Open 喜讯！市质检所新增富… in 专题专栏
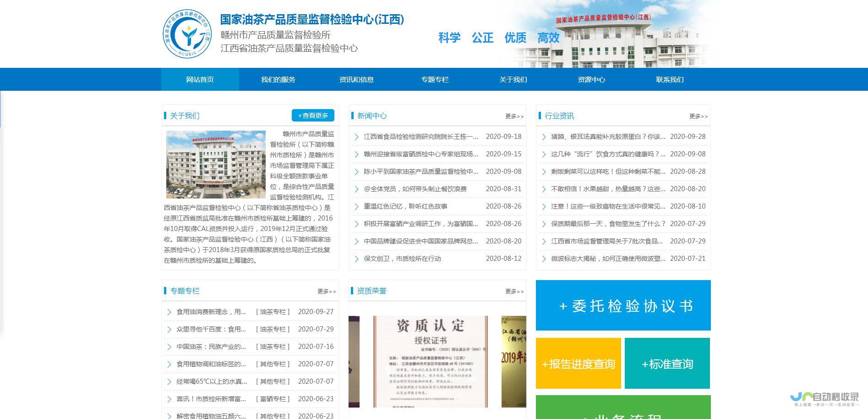Image resolution: width=868 pixels, height=419 pixels. (211, 399)
